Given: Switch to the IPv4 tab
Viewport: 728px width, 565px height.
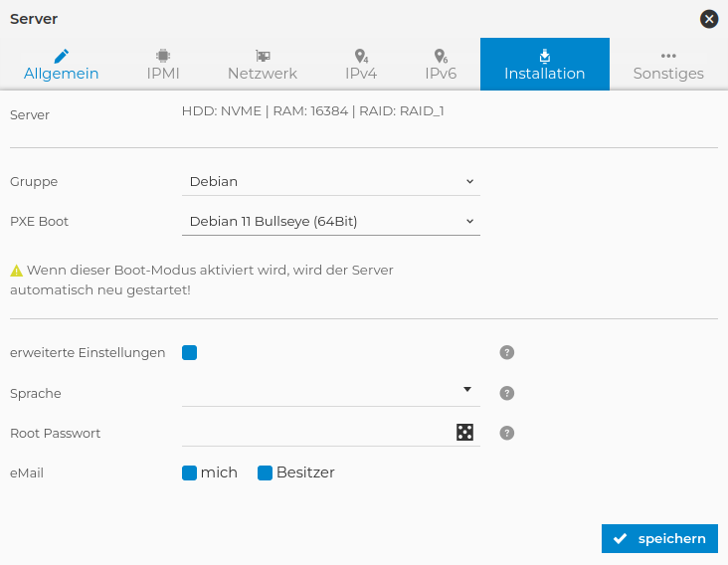Looking at the screenshot, I should coord(361,65).
